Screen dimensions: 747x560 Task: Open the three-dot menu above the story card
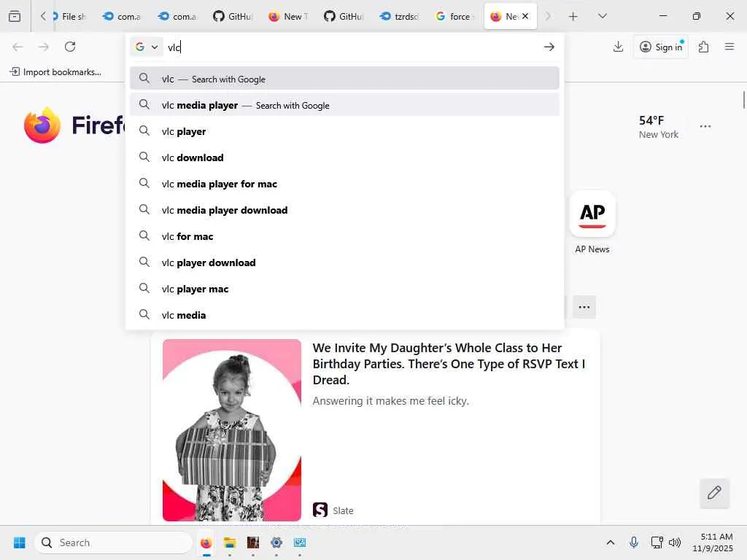(584, 307)
